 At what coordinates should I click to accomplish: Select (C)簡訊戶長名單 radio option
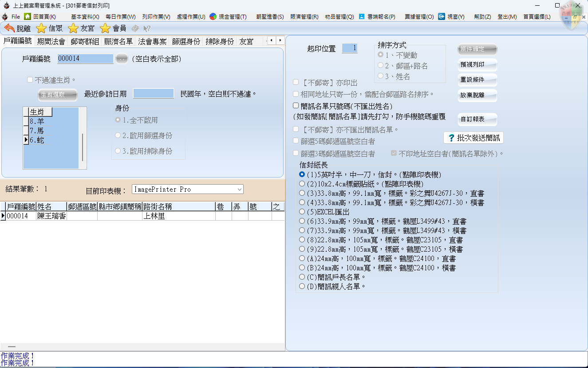point(302,277)
